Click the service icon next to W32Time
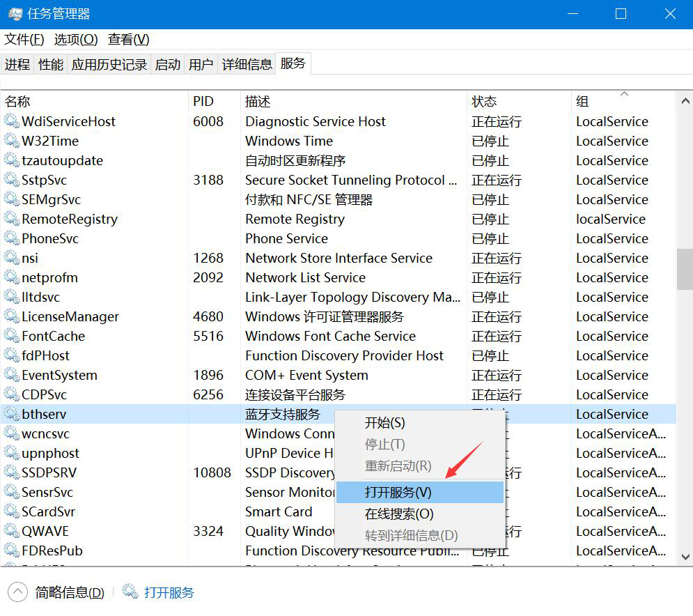 [x=12, y=141]
